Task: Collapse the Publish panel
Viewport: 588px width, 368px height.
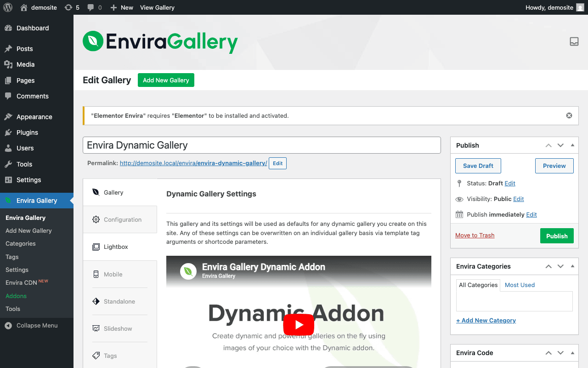Action: [572, 145]
